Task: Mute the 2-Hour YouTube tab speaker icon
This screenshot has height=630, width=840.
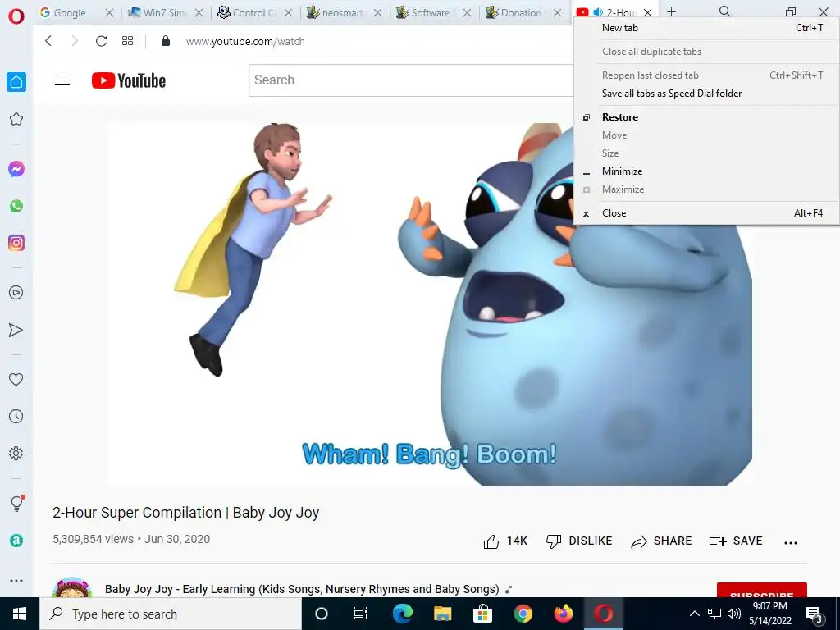Action: pyautogui.click(x=598, y=12)
